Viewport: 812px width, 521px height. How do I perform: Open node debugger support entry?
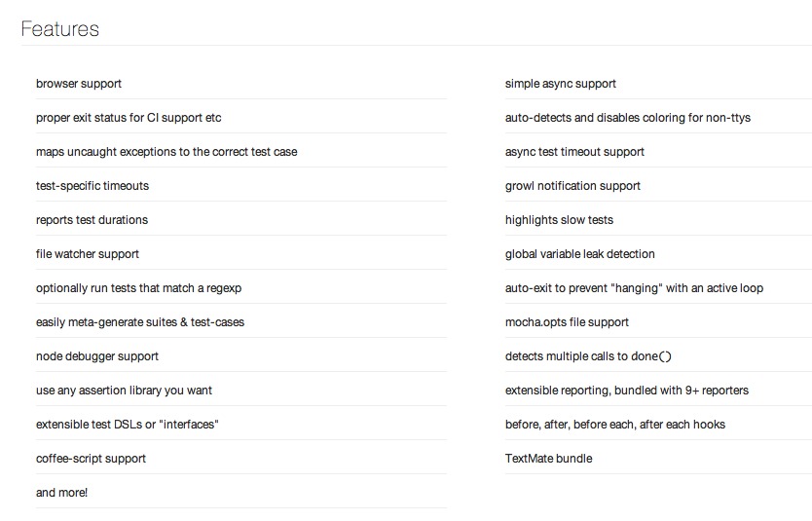pyautogui.click(x=97, y=356)
